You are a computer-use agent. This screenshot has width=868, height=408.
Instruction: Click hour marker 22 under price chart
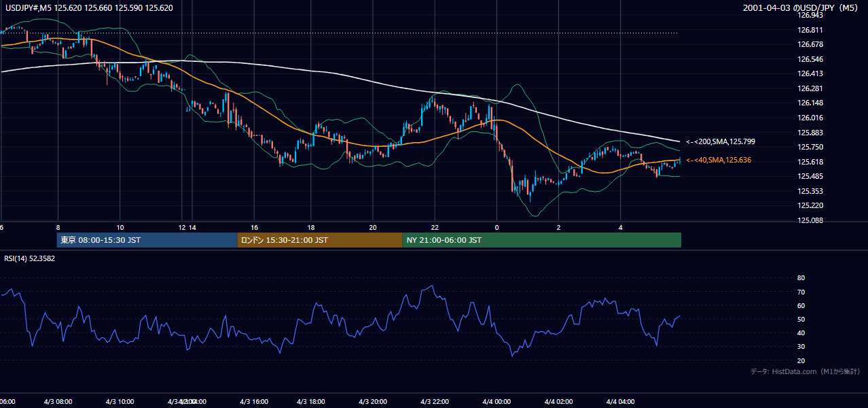click(x=435, y=227)
